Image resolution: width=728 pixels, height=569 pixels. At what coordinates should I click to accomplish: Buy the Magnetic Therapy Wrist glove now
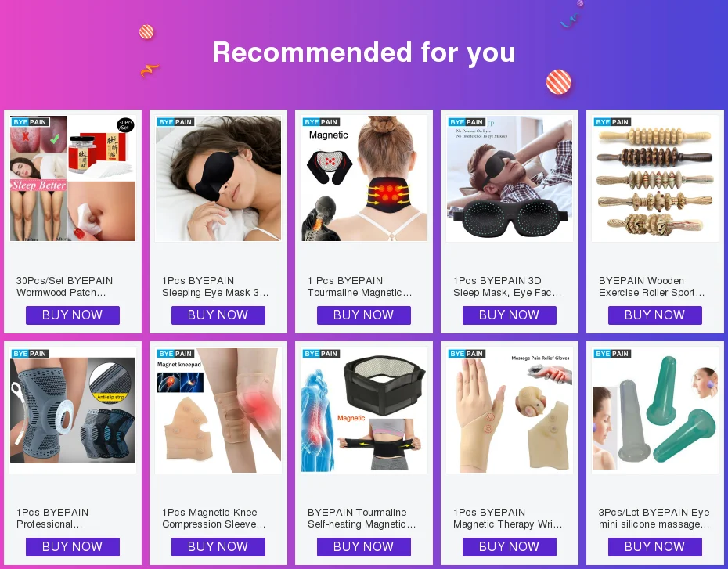510,547
